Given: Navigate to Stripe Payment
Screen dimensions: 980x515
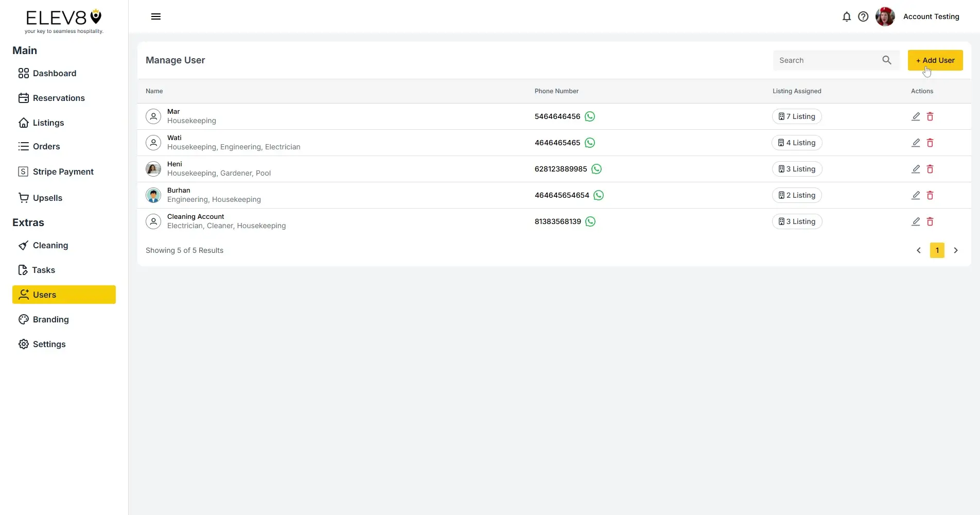Looking at the screenshot, I should pos(63,171).
